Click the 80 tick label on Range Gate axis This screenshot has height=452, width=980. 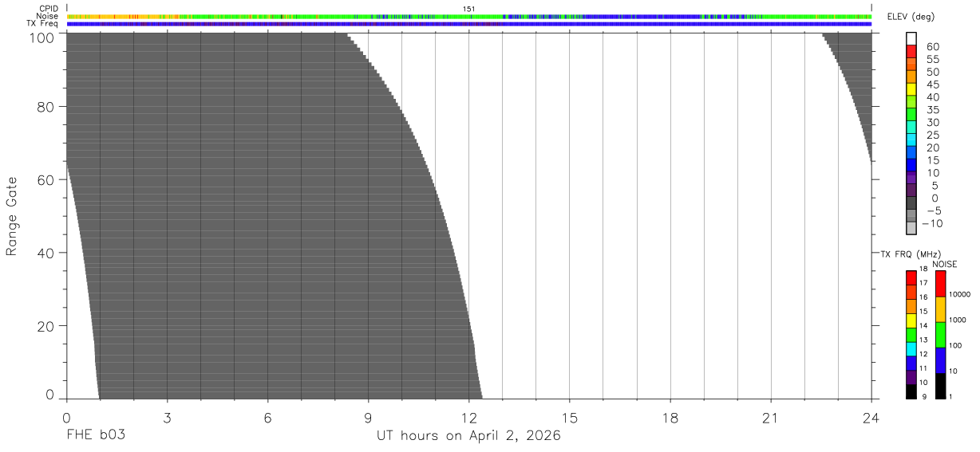point(46,107)
